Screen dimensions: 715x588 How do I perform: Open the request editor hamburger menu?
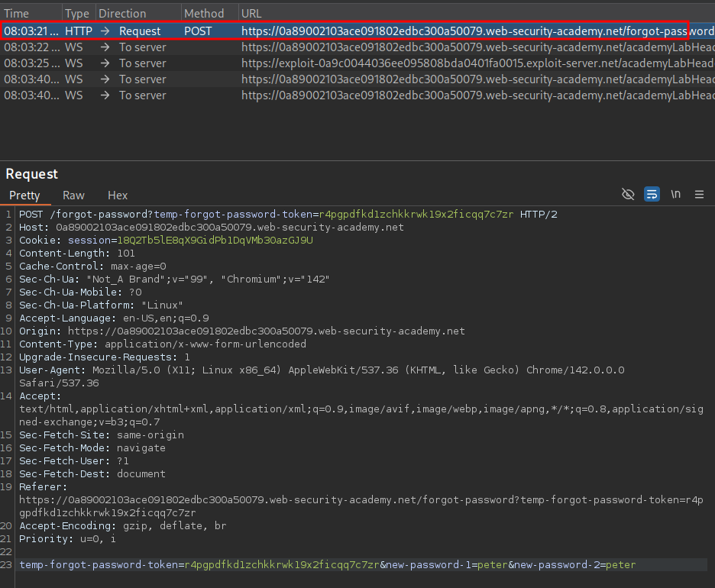pyautogui.click(x=699, y=195)
